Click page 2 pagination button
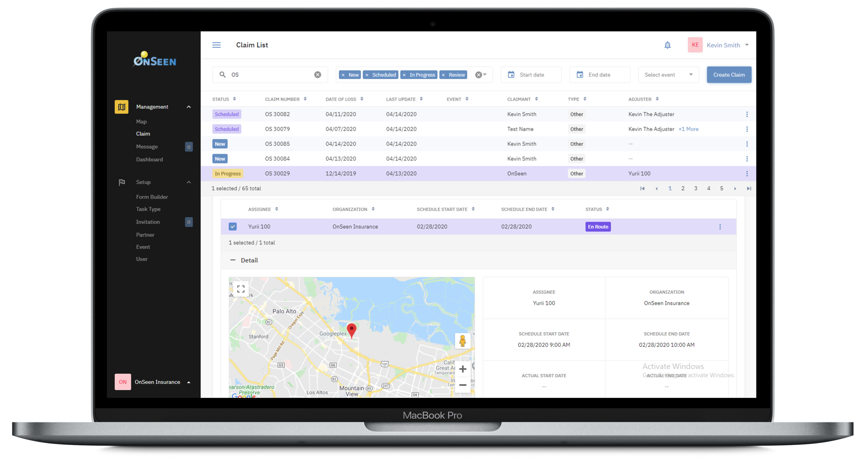The width and height of the screenshot is (868, 463). pos(683,188)
